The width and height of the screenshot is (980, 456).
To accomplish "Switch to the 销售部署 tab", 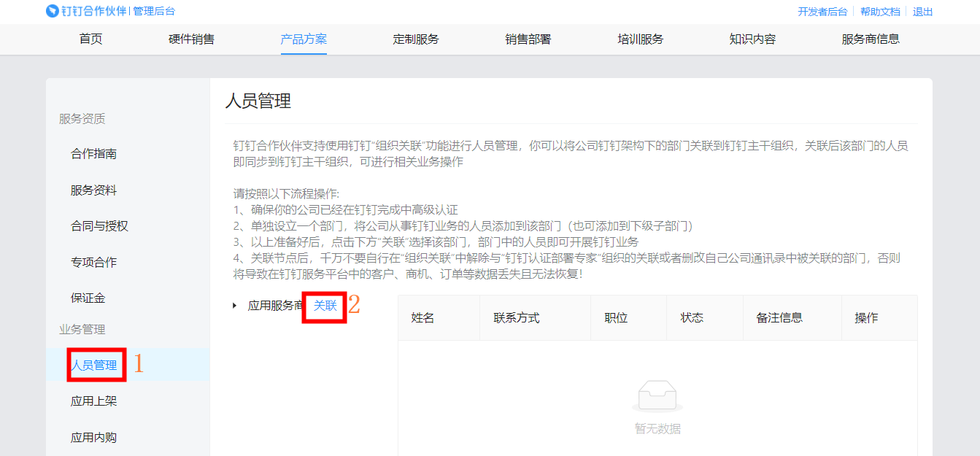I will click(528, 39).
